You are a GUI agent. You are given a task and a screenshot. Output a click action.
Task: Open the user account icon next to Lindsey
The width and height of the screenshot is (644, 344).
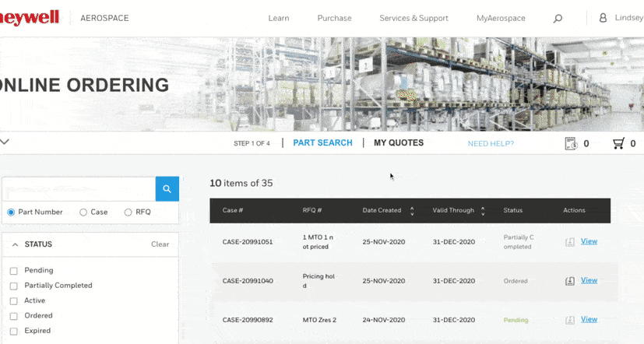(603, 18)
